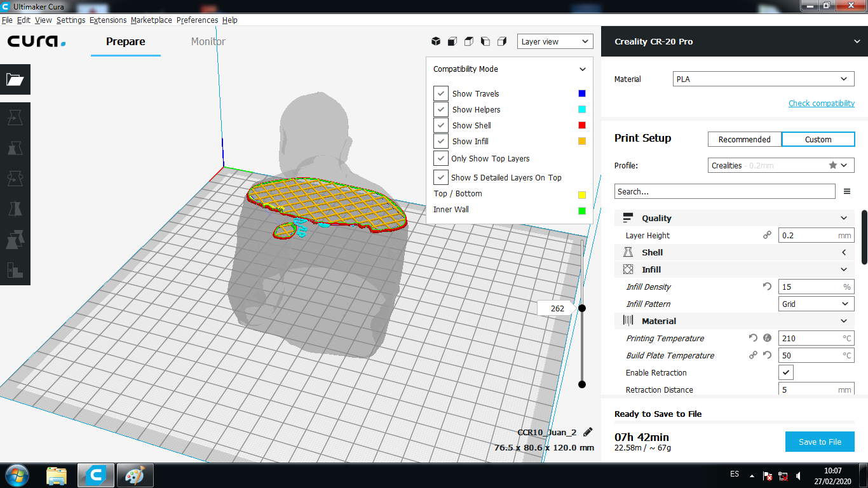Image resolution: width=868 pixels, height=488 pixels.
Task: Switch camera to the top view cube
Action: [x=469, y=41]
